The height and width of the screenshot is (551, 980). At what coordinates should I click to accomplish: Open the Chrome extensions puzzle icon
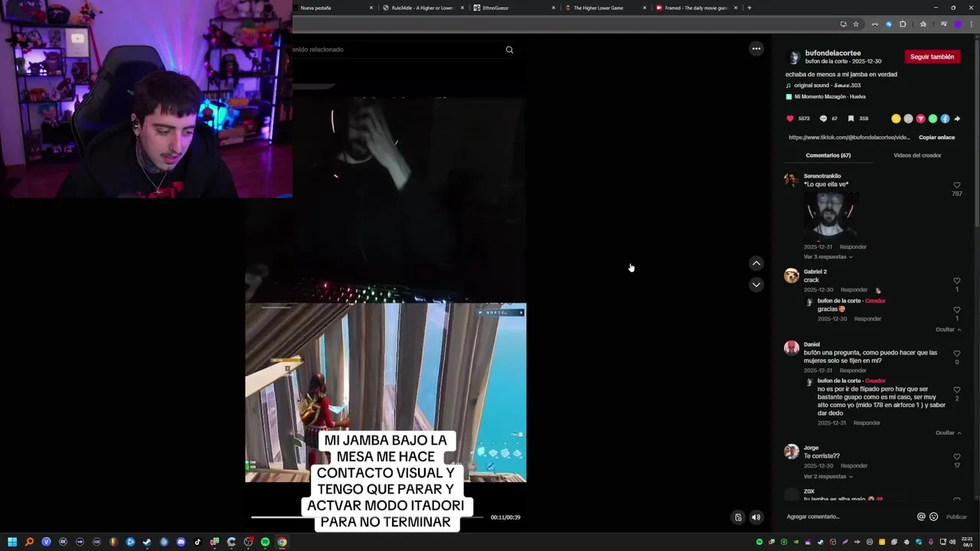[903, 24]
